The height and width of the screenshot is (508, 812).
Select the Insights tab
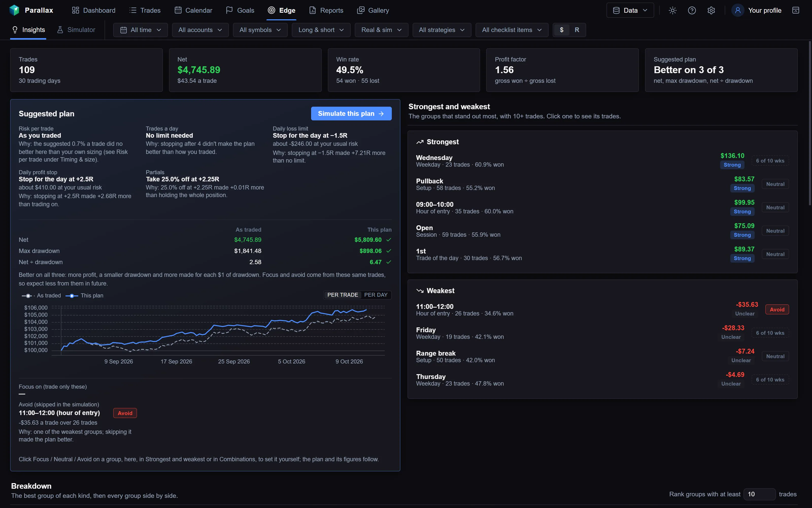click(28, 30)
